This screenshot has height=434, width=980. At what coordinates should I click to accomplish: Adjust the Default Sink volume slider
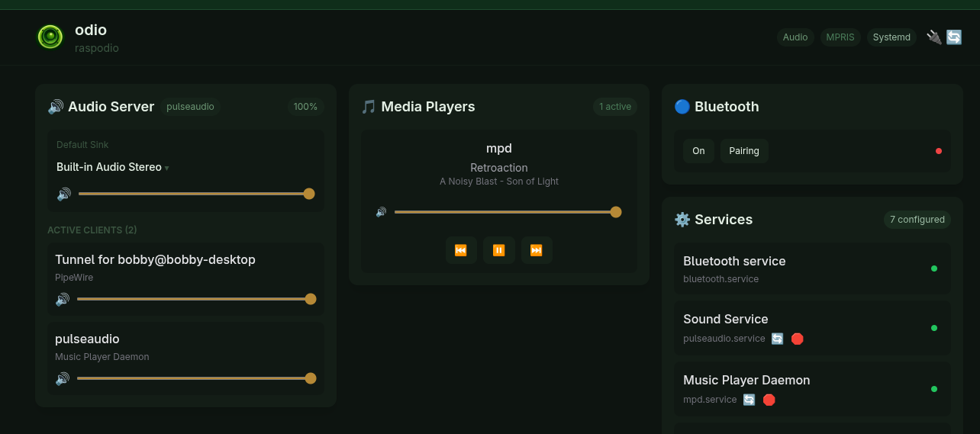196,194
